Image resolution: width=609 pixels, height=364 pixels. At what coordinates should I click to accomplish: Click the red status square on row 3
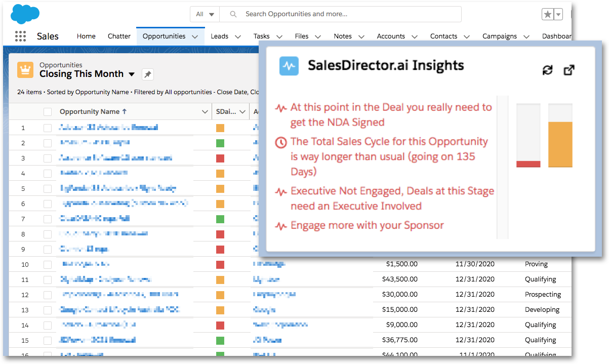point(220,158)
